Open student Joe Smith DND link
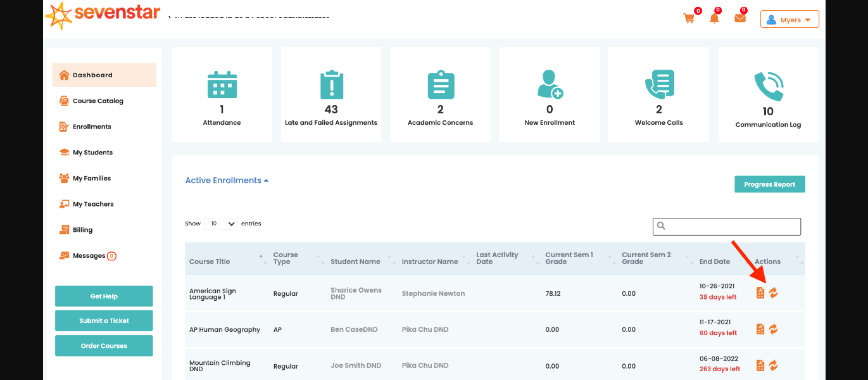 click(x=356, y=365)
